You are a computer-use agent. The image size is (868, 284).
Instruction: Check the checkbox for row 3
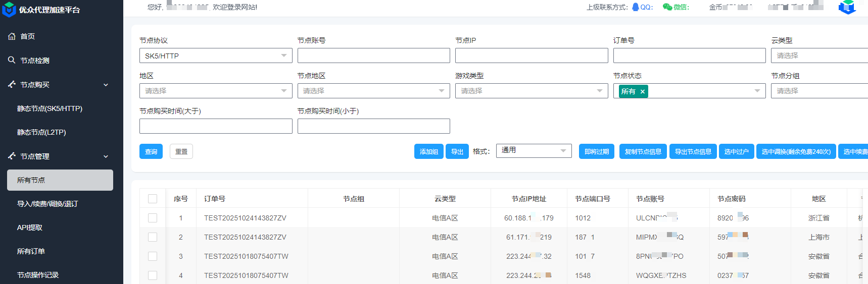tap(153, 256)
